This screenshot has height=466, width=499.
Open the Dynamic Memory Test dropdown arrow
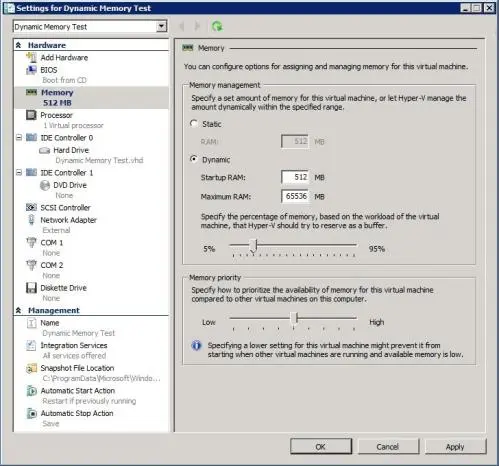161,26
